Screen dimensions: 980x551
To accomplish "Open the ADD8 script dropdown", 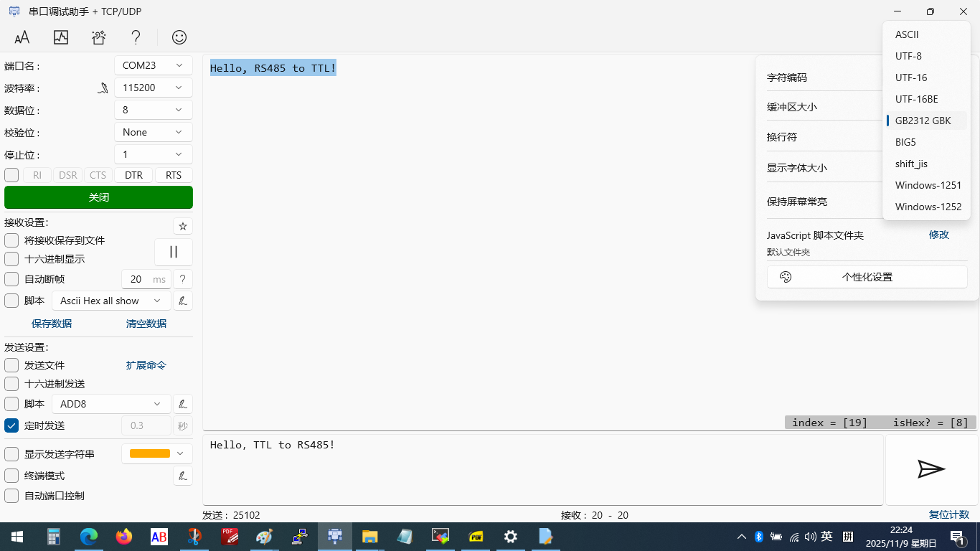I will tap(111, 404).
